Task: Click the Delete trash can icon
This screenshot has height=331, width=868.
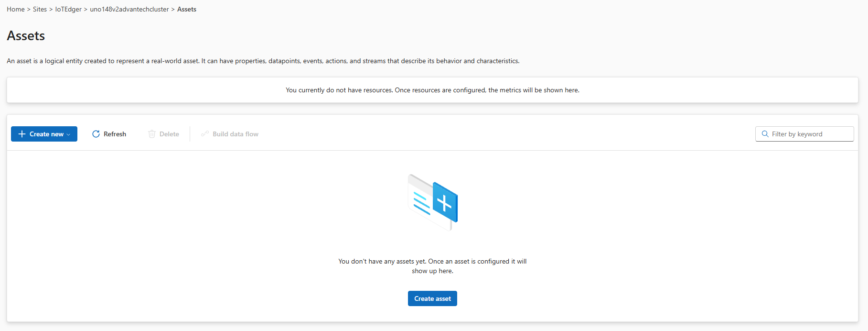Action: coord(152,134)
